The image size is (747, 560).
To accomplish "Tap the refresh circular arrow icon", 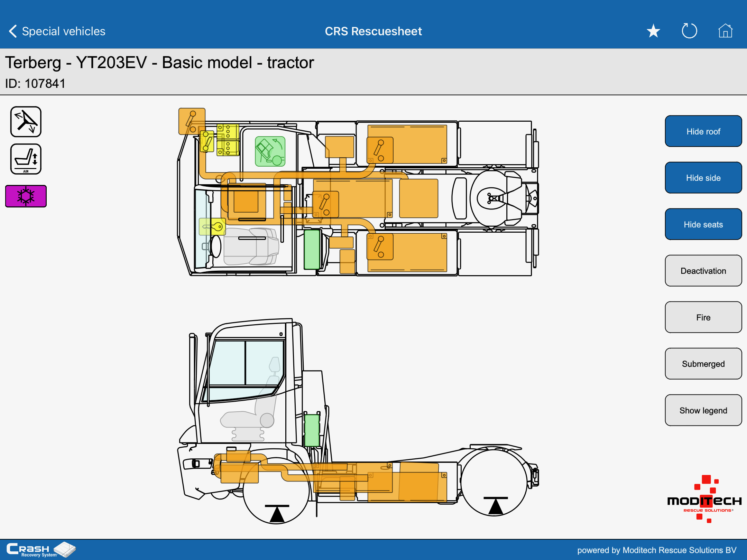I will [689, 31].
